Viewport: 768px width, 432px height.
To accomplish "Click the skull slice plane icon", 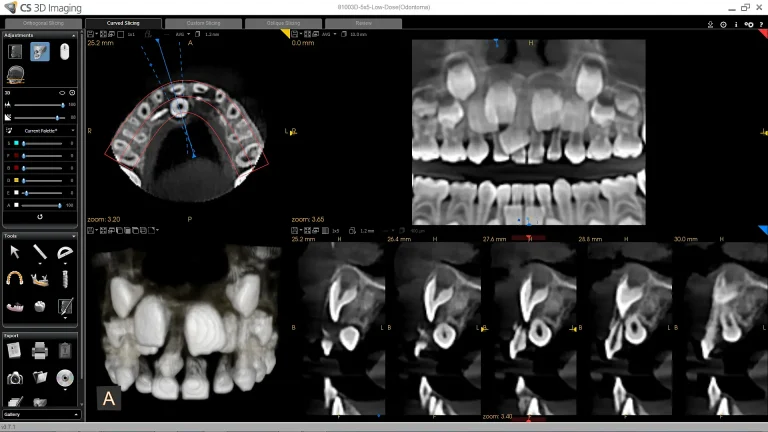I will coord(16,74).
